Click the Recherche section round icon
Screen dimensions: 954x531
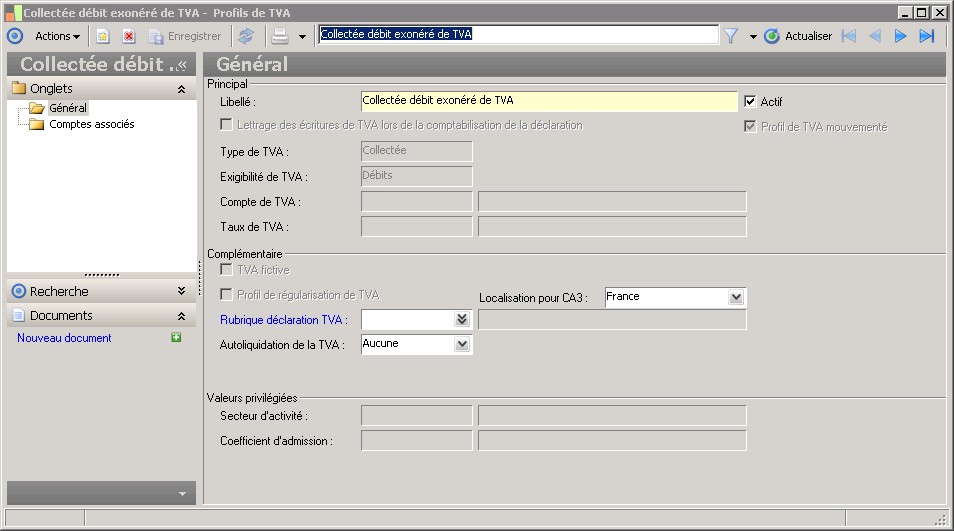point(19,291)
